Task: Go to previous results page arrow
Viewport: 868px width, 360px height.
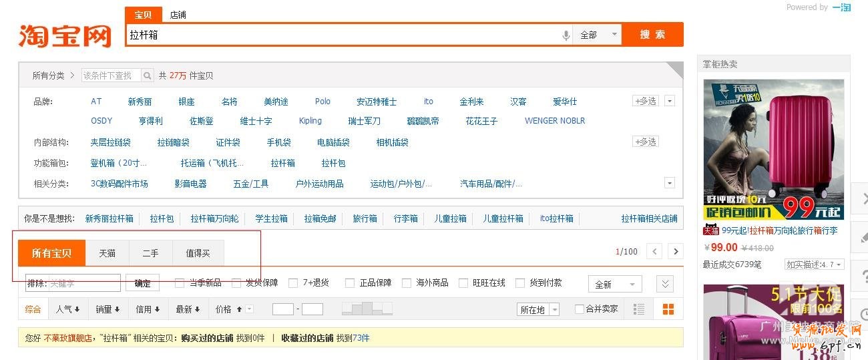Action: pos(654,251)
